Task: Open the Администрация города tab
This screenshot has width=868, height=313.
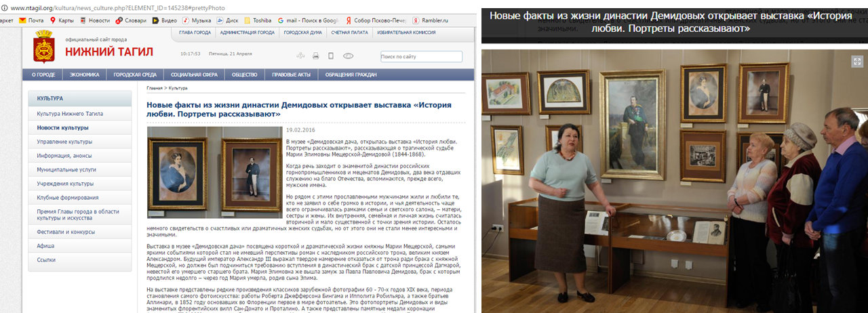Action: (x=248, y=33)
